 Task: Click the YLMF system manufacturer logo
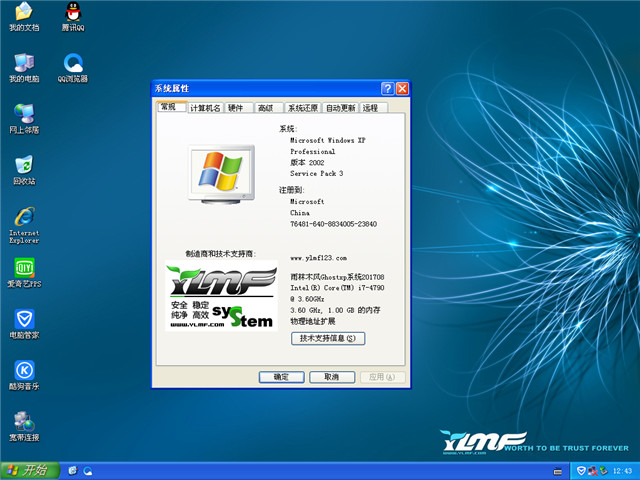tap(221, 296)
